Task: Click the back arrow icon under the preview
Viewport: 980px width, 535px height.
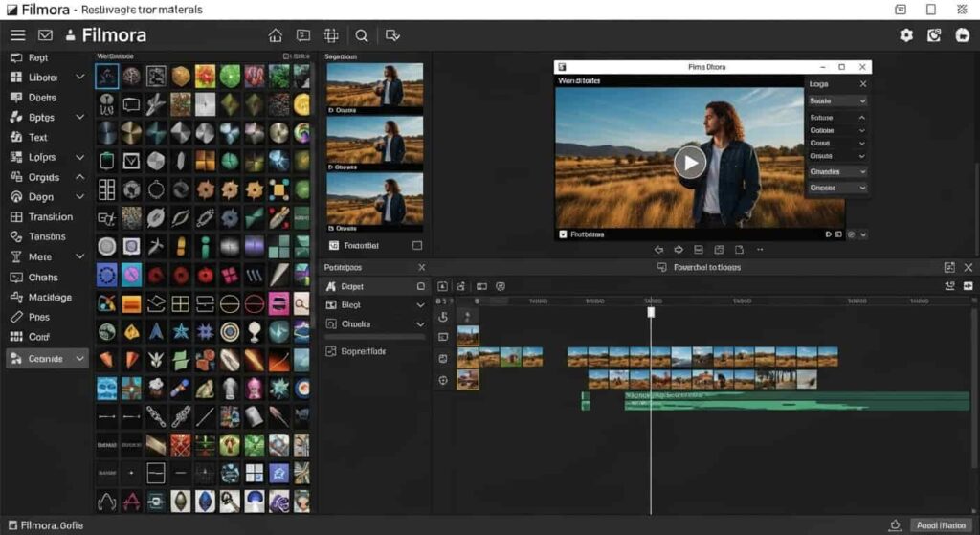Action: (658, 250)
